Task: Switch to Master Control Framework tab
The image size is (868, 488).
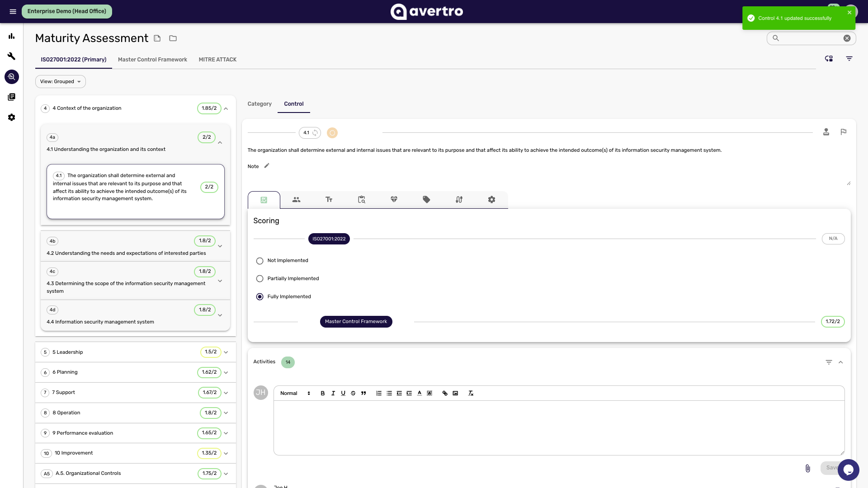Action: 152,60
